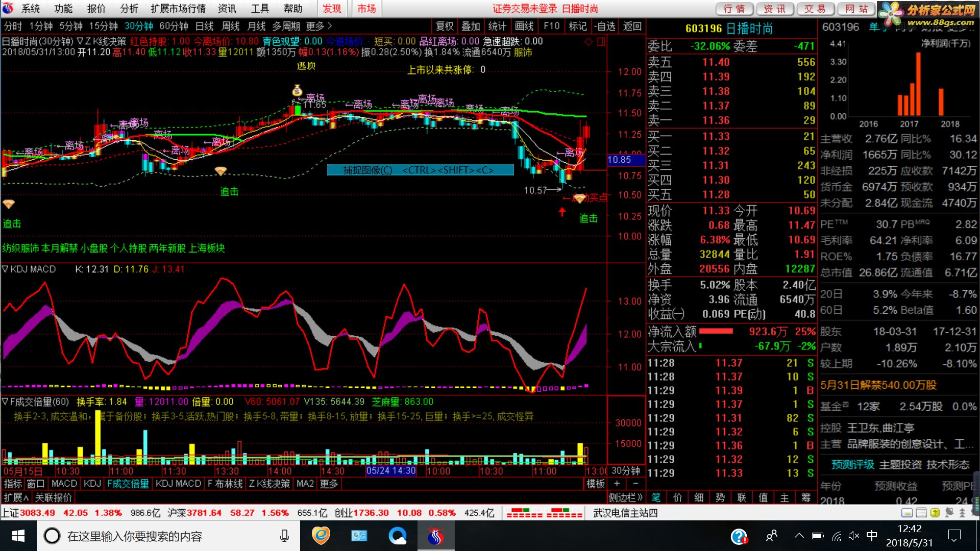
Task: Click the microphone icon in the search box
Action: coord(284,536)
